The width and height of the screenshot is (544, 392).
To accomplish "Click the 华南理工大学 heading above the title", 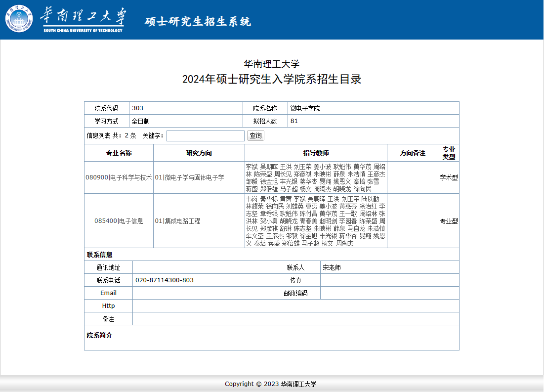I will [x=272, y=64].
